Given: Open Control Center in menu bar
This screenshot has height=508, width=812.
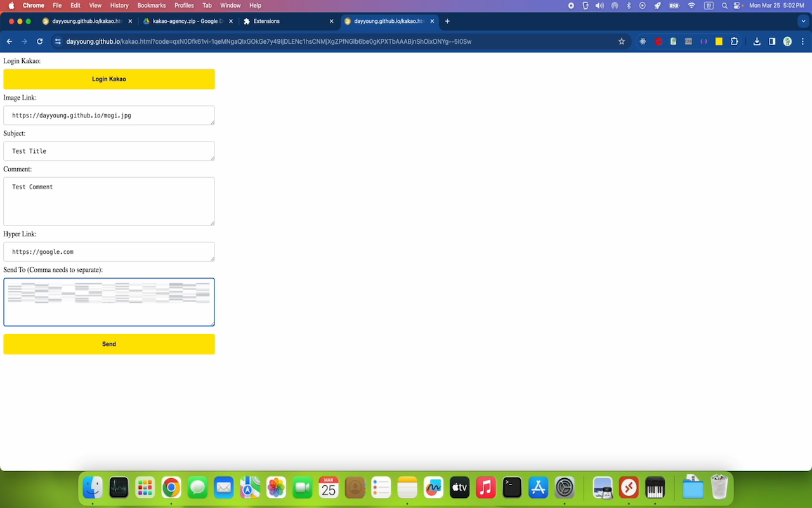Looking at the screenshot, I should tap(738, 5).
